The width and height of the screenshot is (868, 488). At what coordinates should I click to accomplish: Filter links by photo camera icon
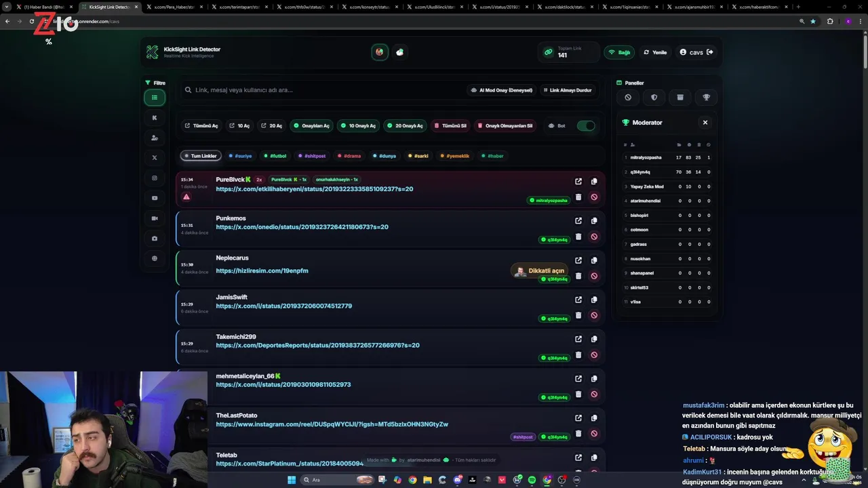click(x=155, y=239)
